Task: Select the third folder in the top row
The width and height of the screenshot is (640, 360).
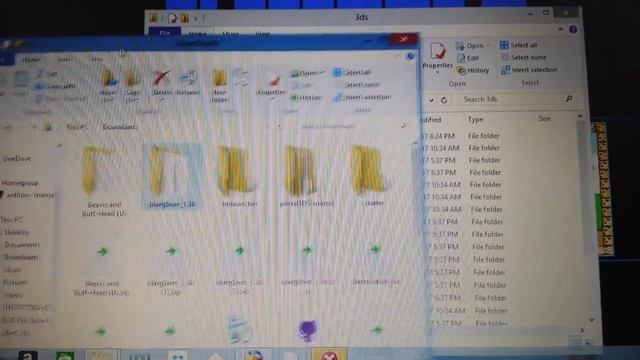Action: (239, 176)
